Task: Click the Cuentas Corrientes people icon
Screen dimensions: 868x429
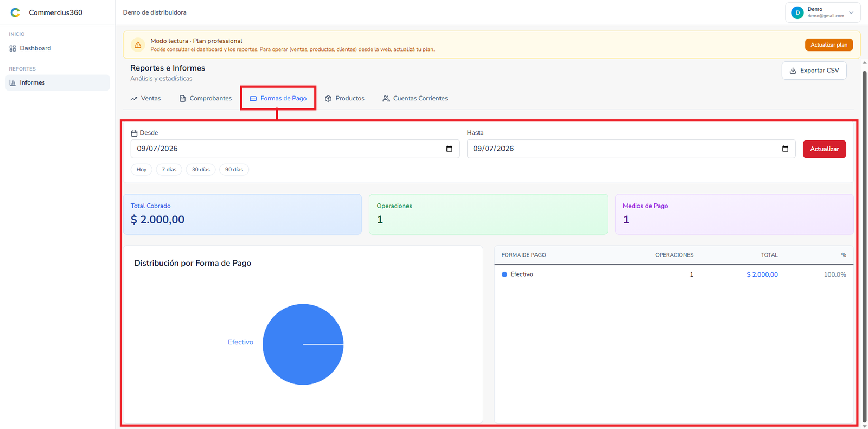Action: 386,98
